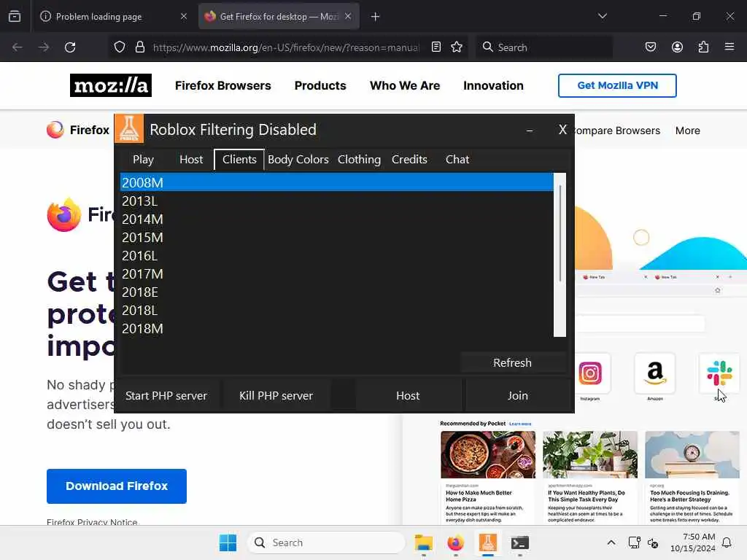Screen dimensions: 747x560
Task: Refresh the clients list
Action: pyautogui.click(x=512, y=363)
